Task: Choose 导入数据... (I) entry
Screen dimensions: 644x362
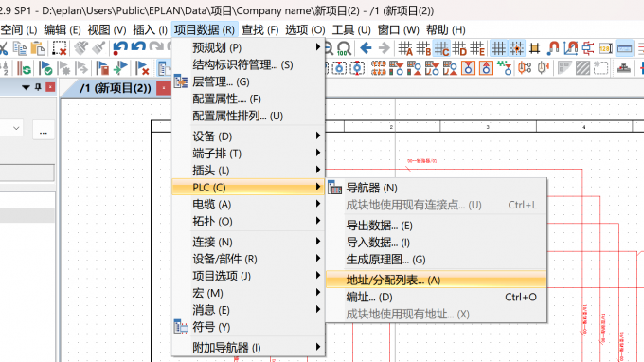Action: coord(437,243)
